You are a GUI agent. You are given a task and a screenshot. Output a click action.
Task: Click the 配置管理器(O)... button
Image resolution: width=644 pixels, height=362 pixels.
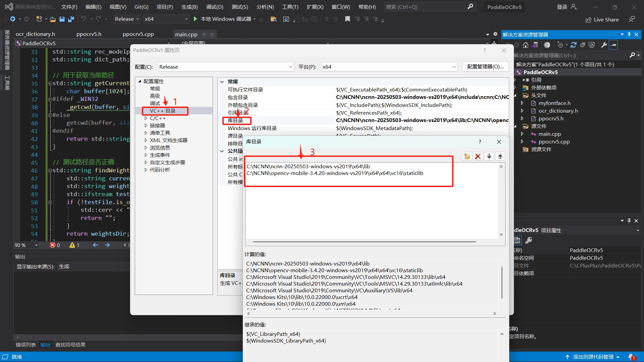(485, 67)
